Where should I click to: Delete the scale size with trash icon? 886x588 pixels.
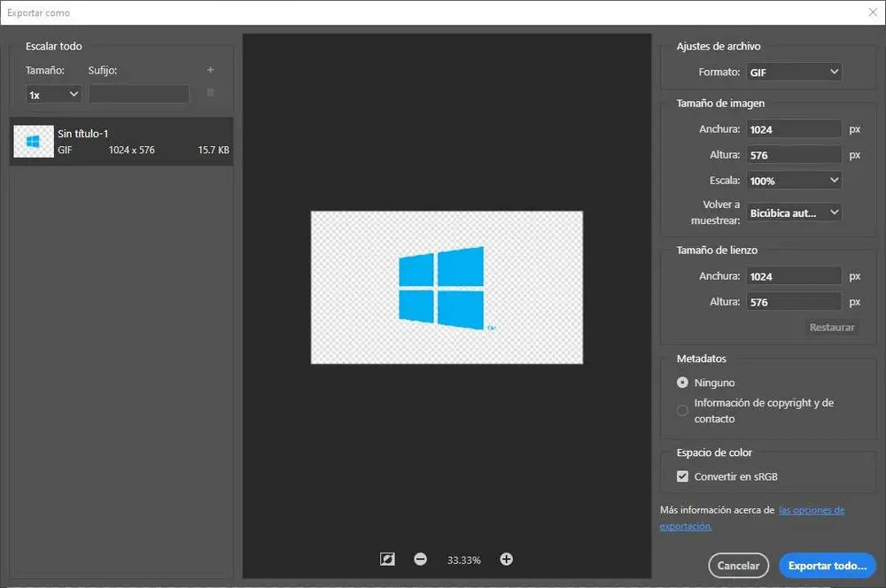210,93
